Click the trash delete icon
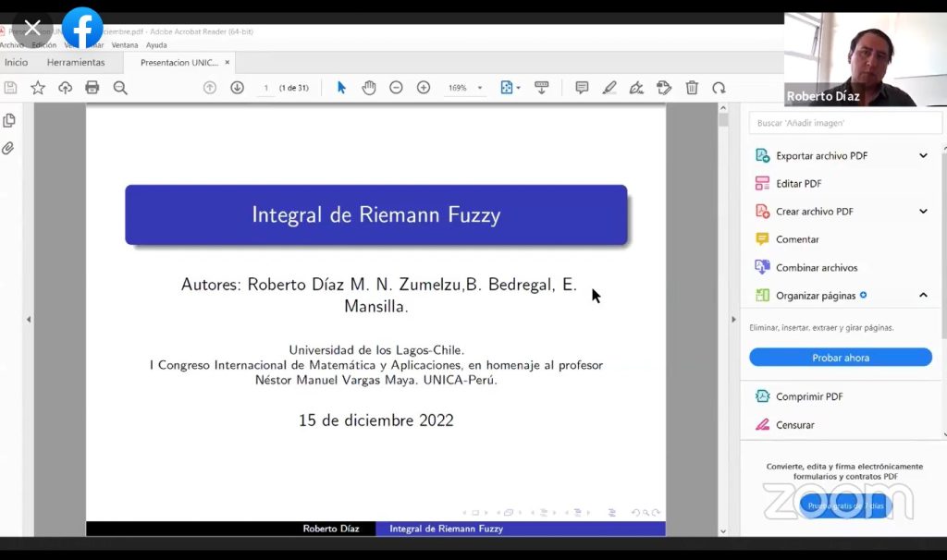Screen dimensions: 947x560 [x=692, y=88]
